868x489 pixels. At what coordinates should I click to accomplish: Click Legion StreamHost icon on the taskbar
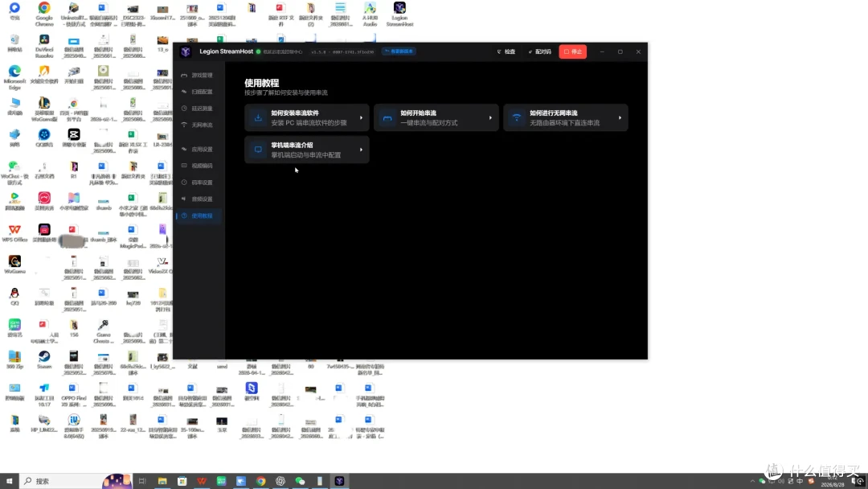tap(339, 481)
